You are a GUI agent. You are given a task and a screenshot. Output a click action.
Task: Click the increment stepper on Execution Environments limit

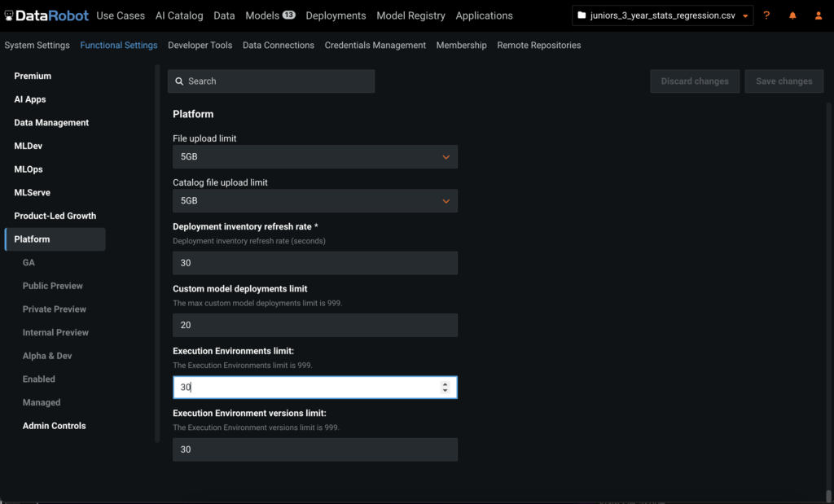point(446,383)
